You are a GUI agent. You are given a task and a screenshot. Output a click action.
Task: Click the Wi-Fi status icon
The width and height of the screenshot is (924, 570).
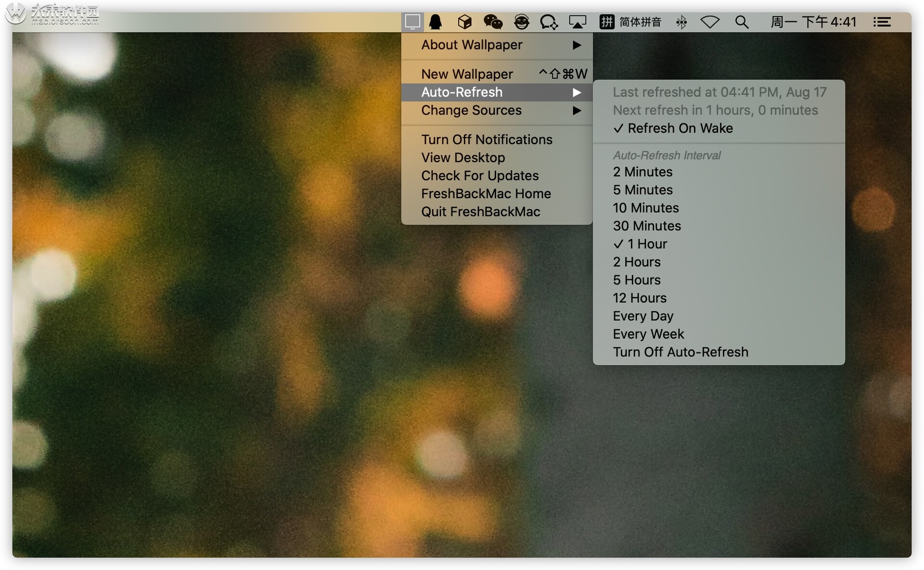click(710, 22)
